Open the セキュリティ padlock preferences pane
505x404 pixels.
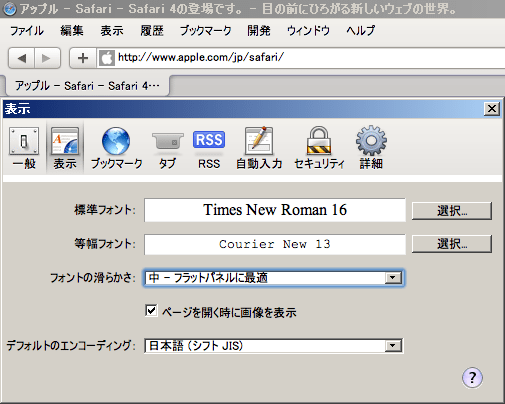tap(319, 148)
